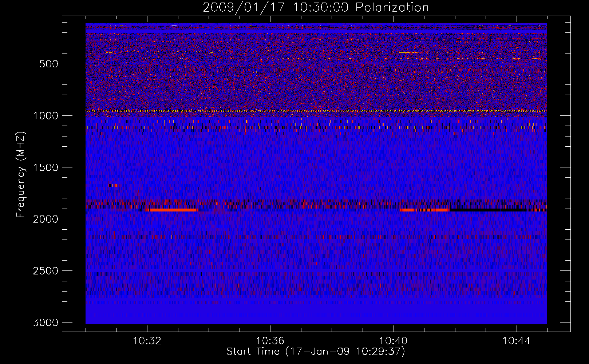Click the red band segment near 10:41 at 1900 MHz

[x=424, y=210]
